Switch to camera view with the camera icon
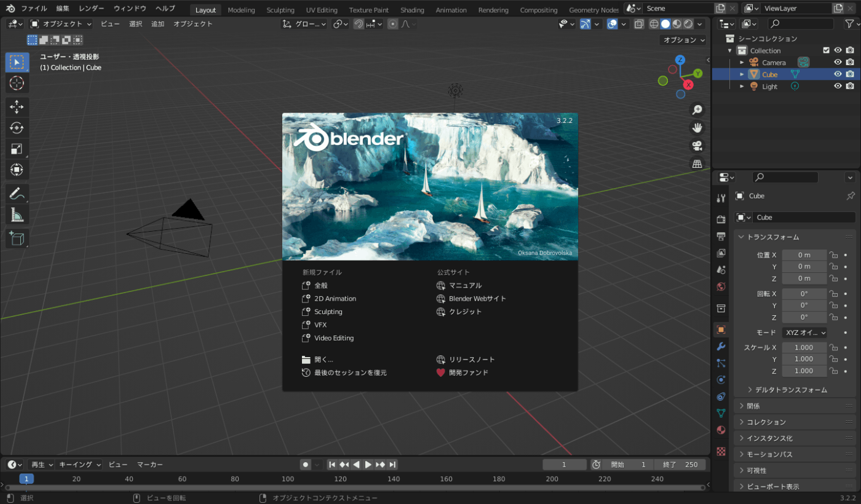Image resolution: width=861 pixels, height=504 pixels. coord(697,146)
